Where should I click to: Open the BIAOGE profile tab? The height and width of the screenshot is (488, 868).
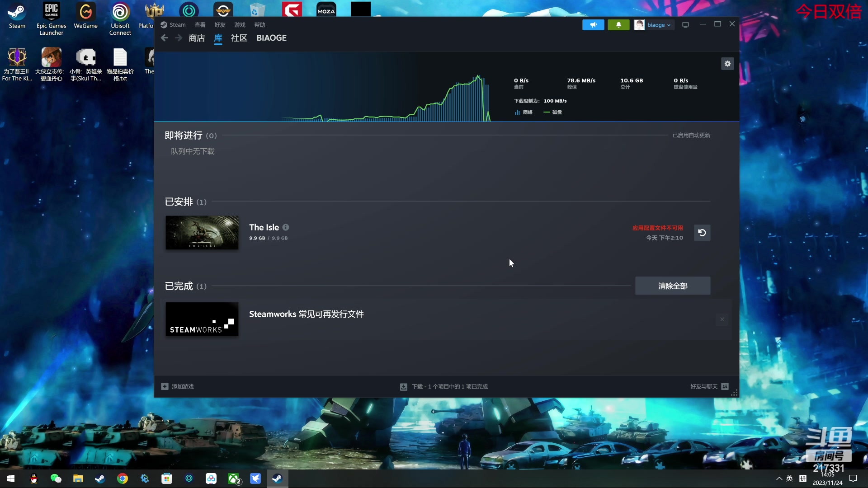tap(272, 38)
